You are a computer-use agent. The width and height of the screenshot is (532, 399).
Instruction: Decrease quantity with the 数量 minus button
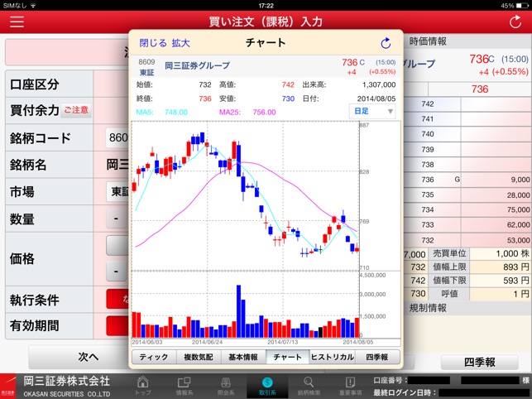117,219
